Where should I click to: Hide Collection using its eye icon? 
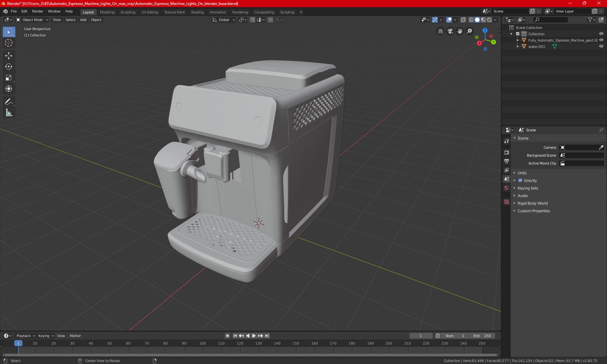(601, 34)
